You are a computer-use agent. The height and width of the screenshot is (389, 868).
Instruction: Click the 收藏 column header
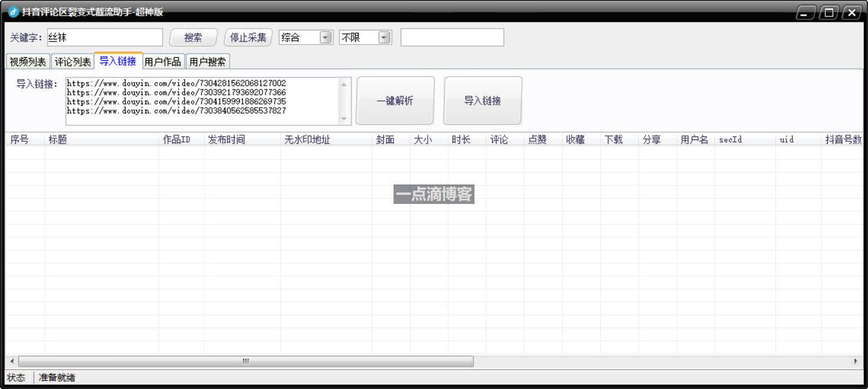click(581, 139)
